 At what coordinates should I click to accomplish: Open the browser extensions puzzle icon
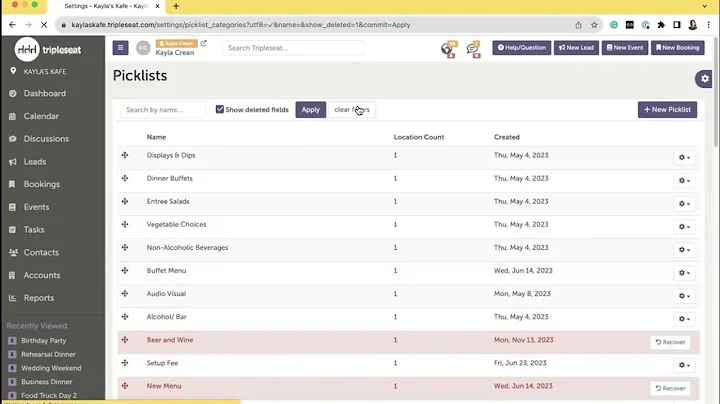pyautogui.click(x=661, y=25)
